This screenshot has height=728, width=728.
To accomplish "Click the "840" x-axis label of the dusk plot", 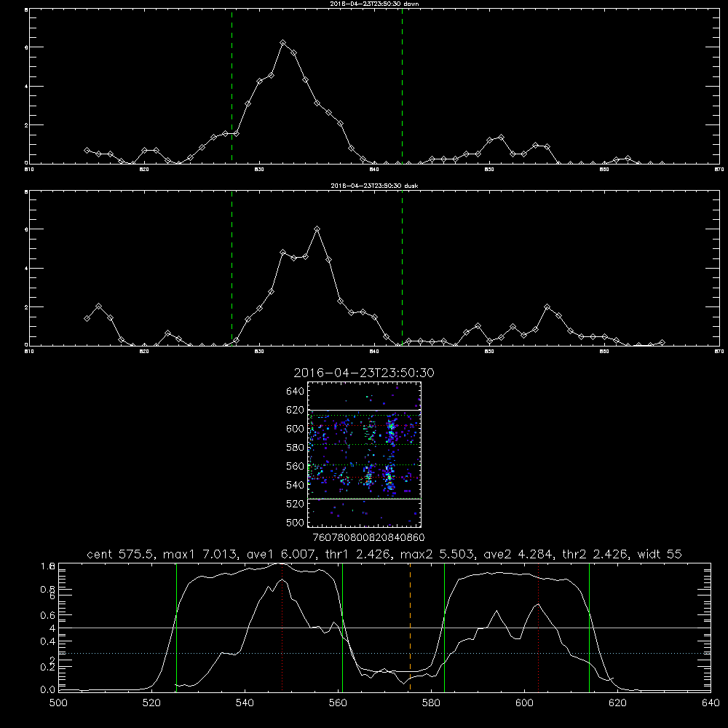I will click(x=374, y=352).
